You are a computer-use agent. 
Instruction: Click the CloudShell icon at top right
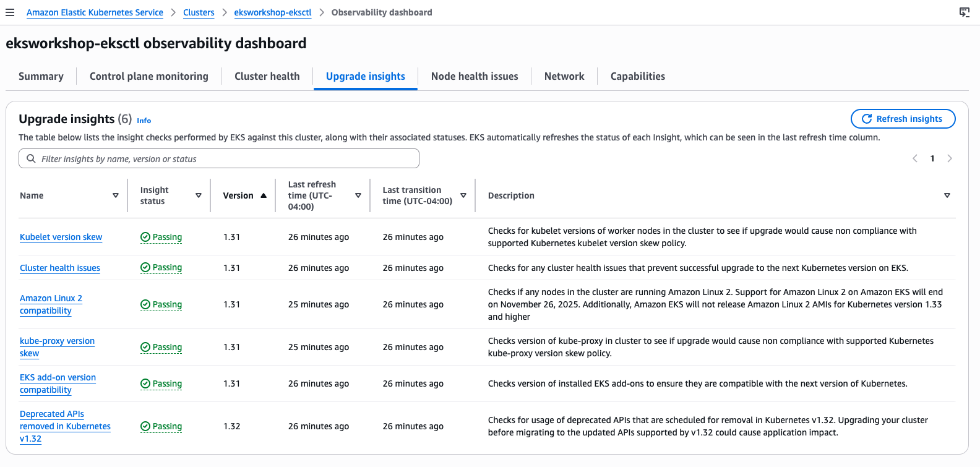click(965, 12)
